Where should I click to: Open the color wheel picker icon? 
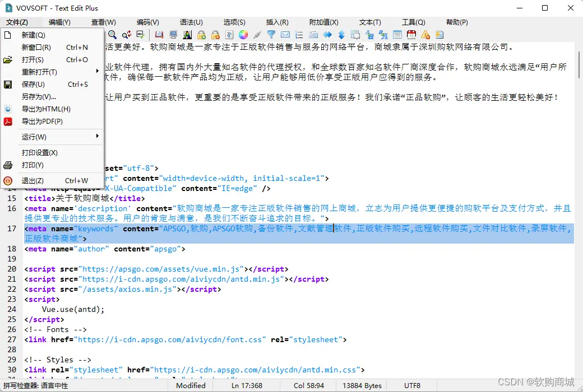[x=243, y=35]
